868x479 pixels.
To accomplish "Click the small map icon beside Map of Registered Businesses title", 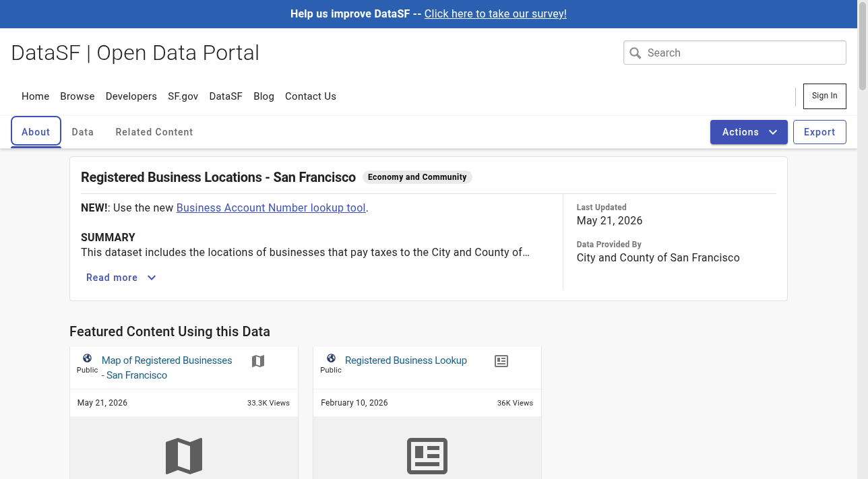I will [x=258, y=361].
